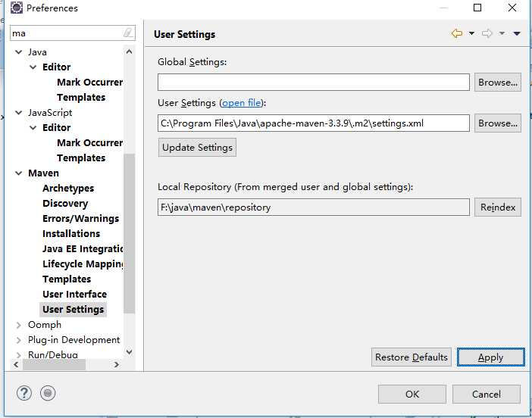The height and width of the screenshot is (418, 532).
Task: Click tree scrollbar up arrow
Action: (x=130, y=51)
